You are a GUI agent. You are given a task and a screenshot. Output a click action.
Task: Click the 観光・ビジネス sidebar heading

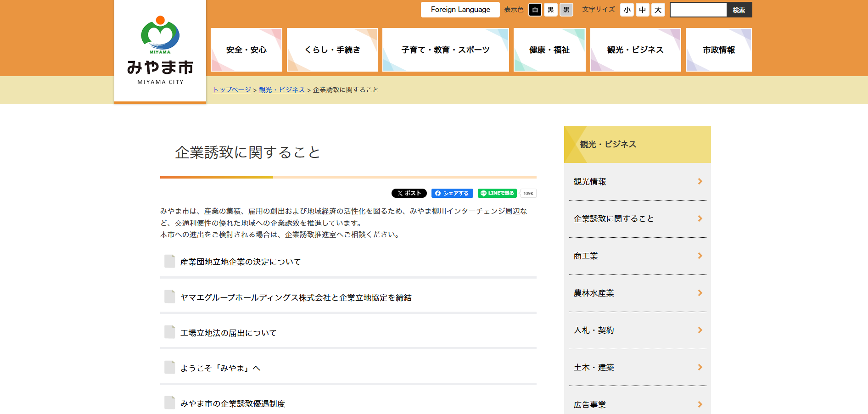638,144
